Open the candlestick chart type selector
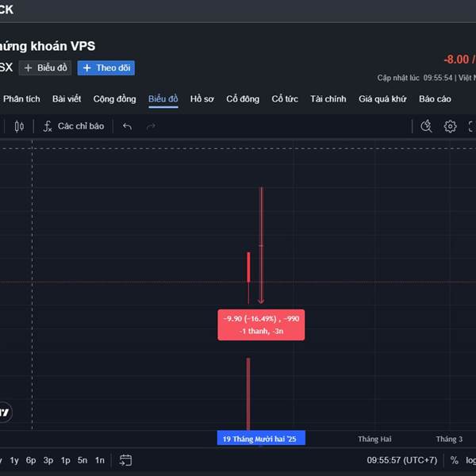Viewport: 476px width, 476px height. click(19, 126)
